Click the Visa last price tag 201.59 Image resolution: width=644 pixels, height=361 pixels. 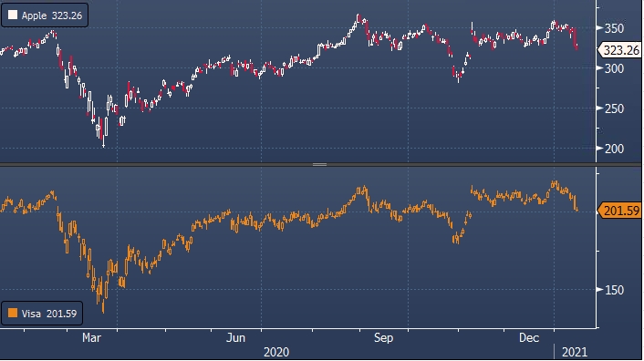619,211
